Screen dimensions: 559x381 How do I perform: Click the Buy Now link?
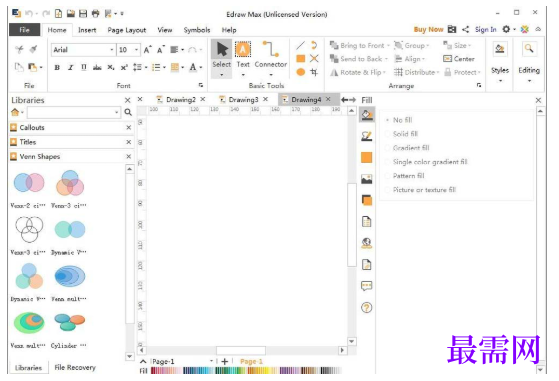(x=428, y=29)
